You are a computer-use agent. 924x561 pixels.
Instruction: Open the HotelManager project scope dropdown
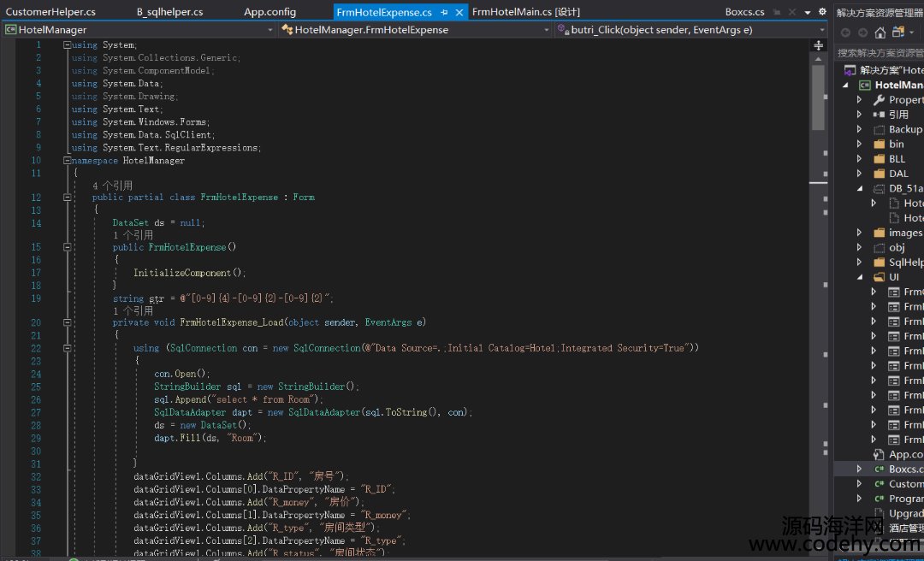click(270, 30)
